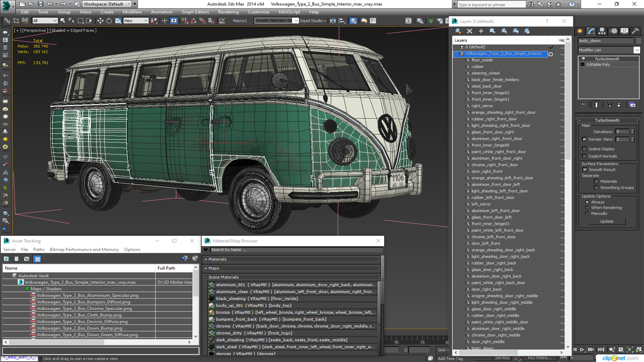The height and width of the screenshot is (362, 644).
Task: Open the selection filter All dropdown
Action: [45, 21]
